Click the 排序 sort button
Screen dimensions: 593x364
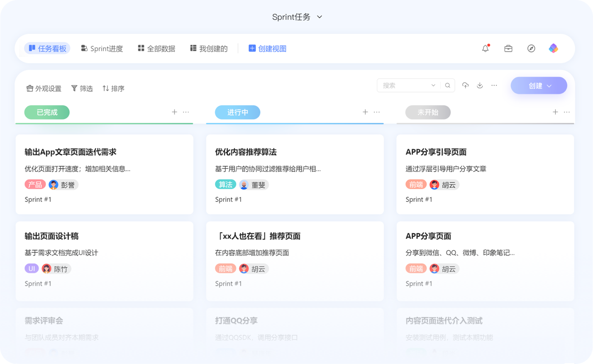(114, 88)
